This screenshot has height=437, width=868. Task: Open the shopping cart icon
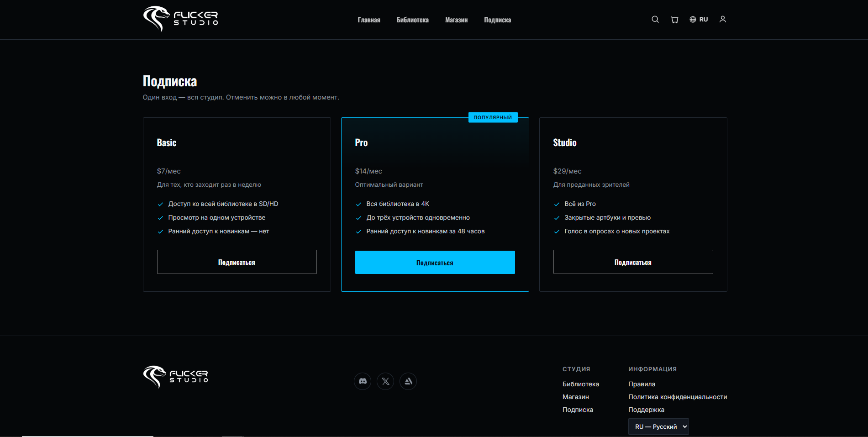674,20
